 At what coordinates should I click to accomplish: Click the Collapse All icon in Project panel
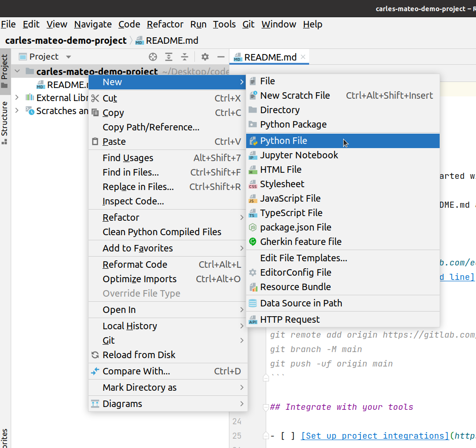(185, 57)
